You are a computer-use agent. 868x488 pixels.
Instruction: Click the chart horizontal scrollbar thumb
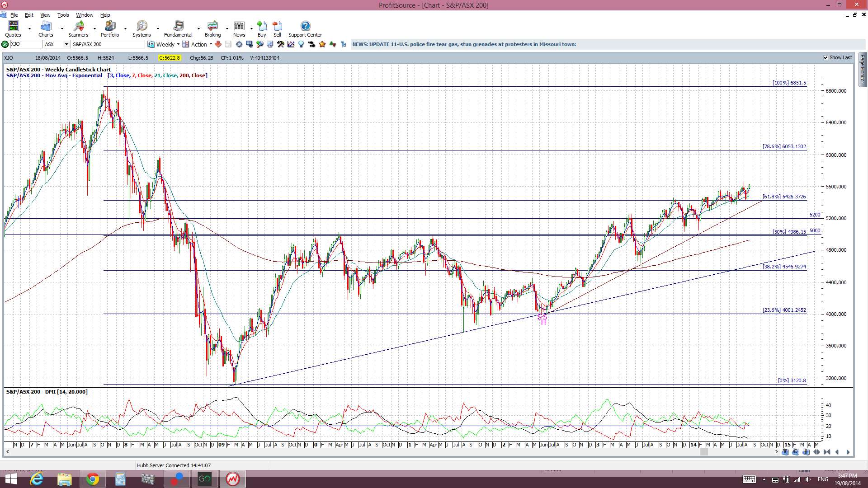tap(704, 452)
